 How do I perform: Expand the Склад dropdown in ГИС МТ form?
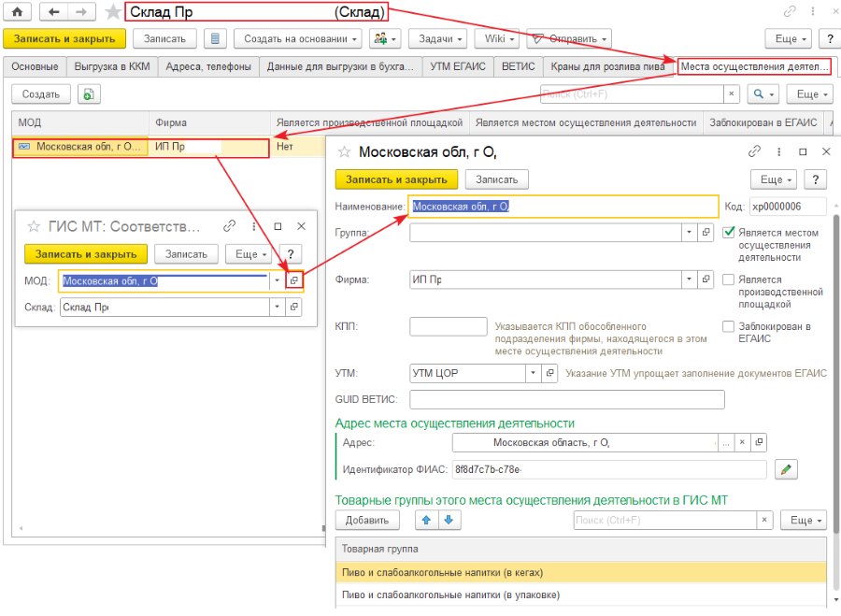[x=277, y=307]
